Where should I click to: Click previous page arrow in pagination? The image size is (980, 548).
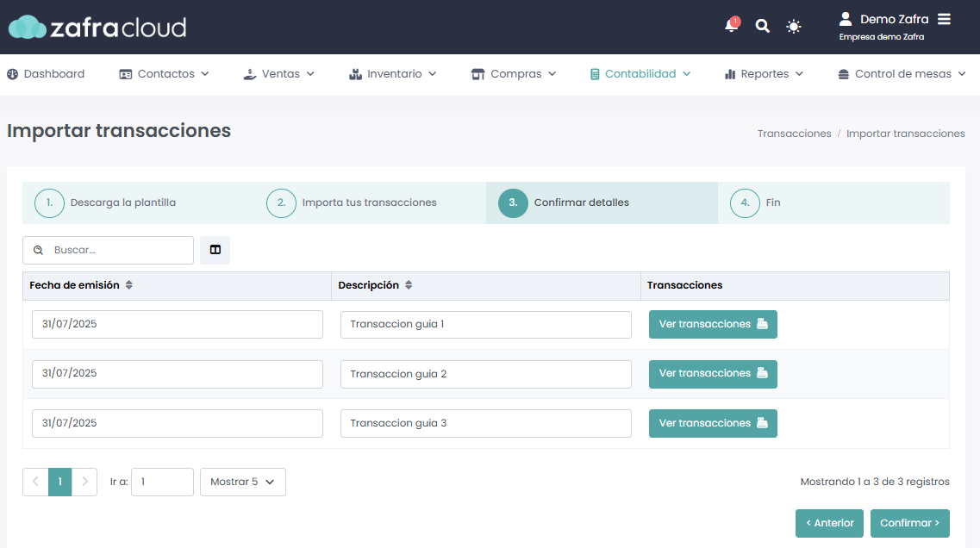(x=35, y=482)
